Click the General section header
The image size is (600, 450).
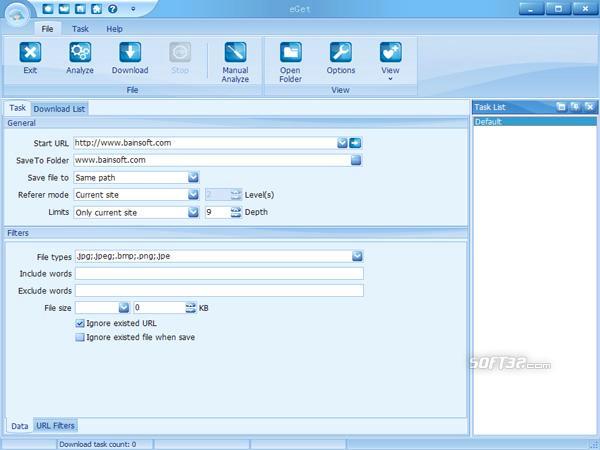click(x=236, y=123)
